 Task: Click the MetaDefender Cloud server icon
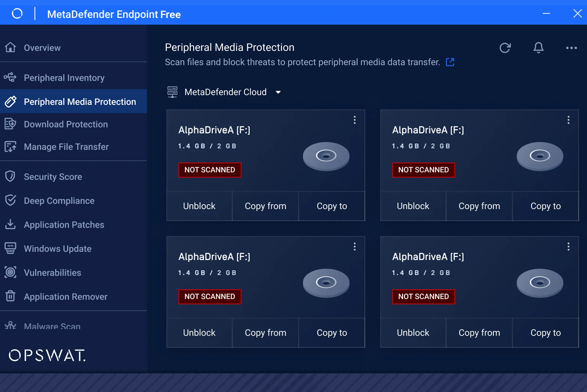(172, 92)
